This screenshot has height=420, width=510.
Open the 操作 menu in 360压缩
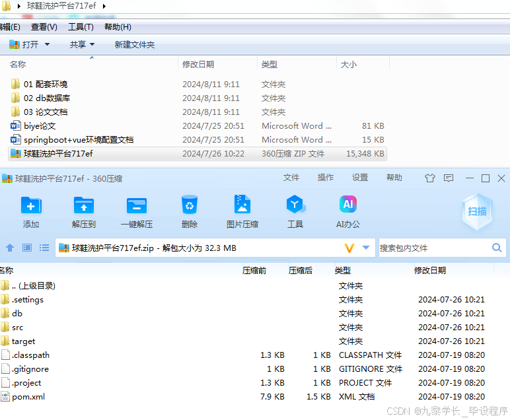[326, 178]
